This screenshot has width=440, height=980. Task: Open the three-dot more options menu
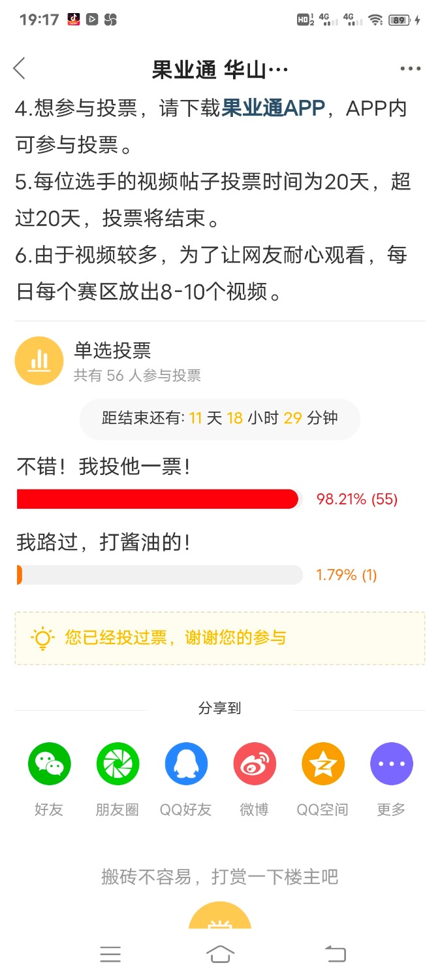coord(411,69)
